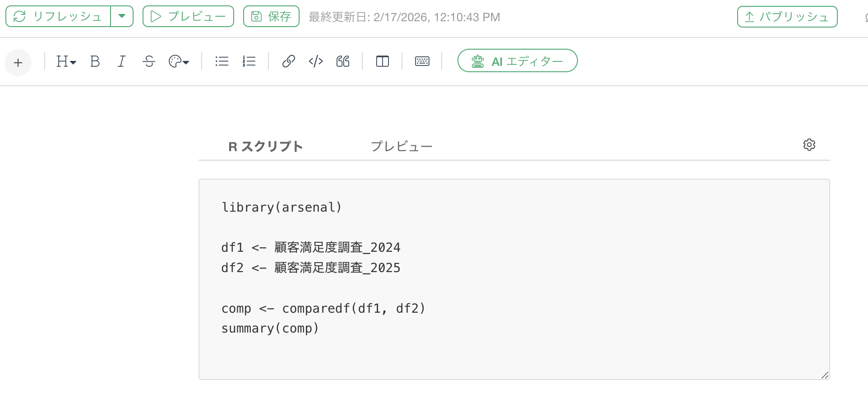The width and height of the screenshot is (868, 398).
Task: Click the 保存 save button
Action: [x=271, y=17]
